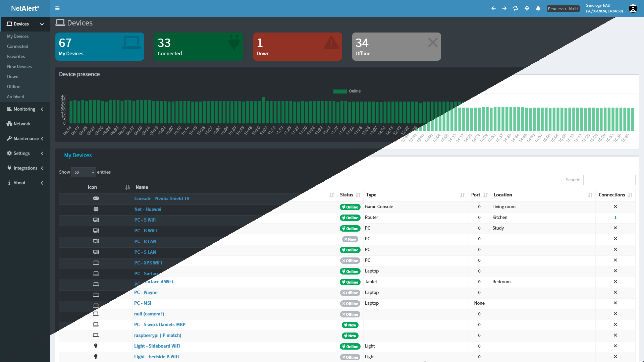The image size is (644, 362).
Task: Click the table Search input field
Action: 609,180
